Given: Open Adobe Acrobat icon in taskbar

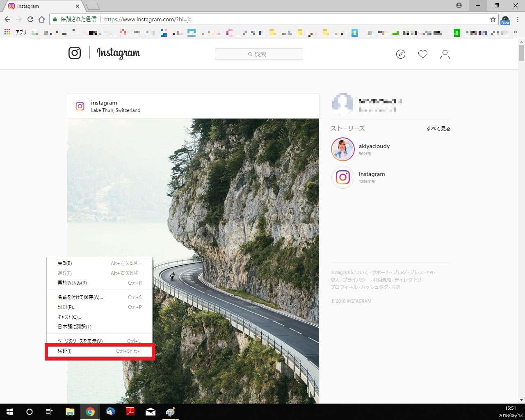Looking at the screenshot, I should [x=130, y=412].
